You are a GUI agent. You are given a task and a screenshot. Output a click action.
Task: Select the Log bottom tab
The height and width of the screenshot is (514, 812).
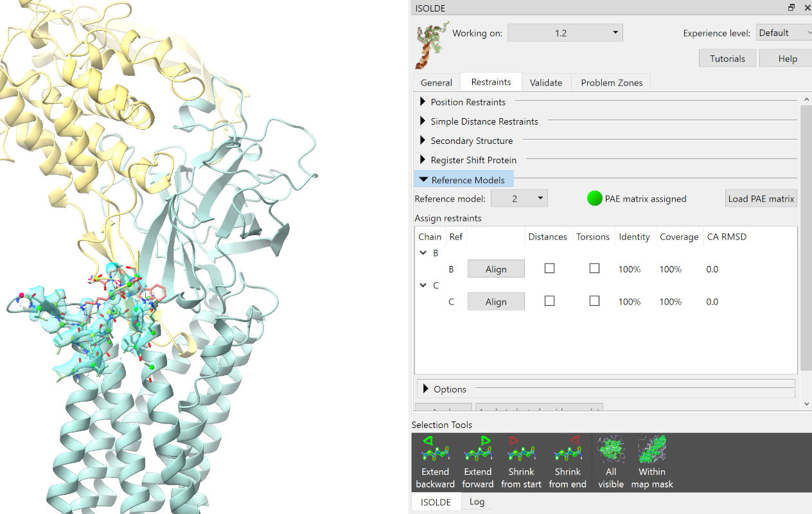(x=477, y=502)
